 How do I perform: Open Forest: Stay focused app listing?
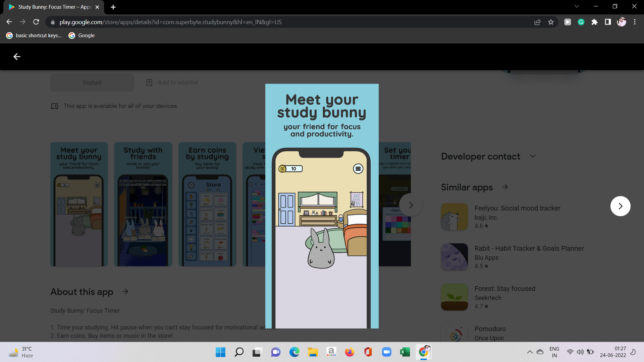click(x=504, y=289)
